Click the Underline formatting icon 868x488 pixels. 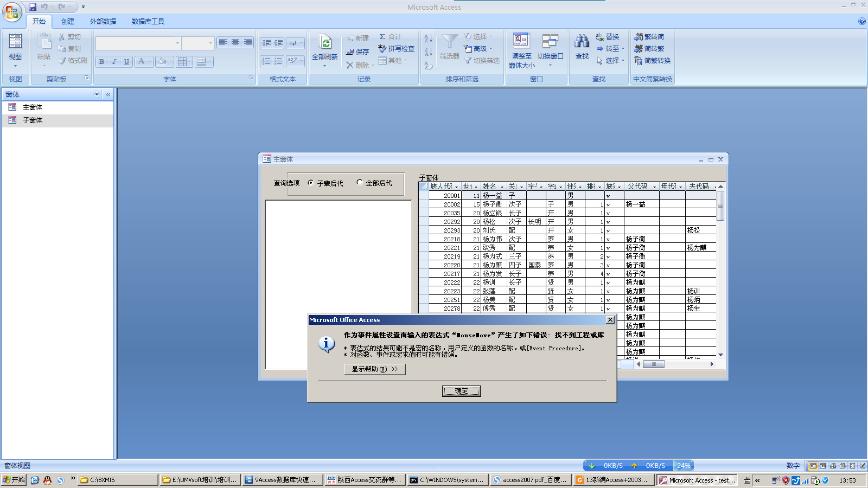coord(126,61)
